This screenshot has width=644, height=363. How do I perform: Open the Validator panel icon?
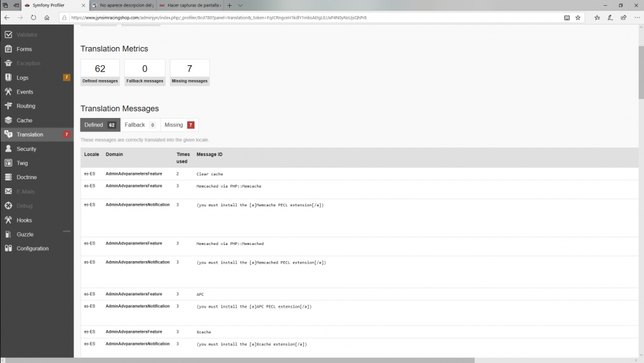point(8,35)
